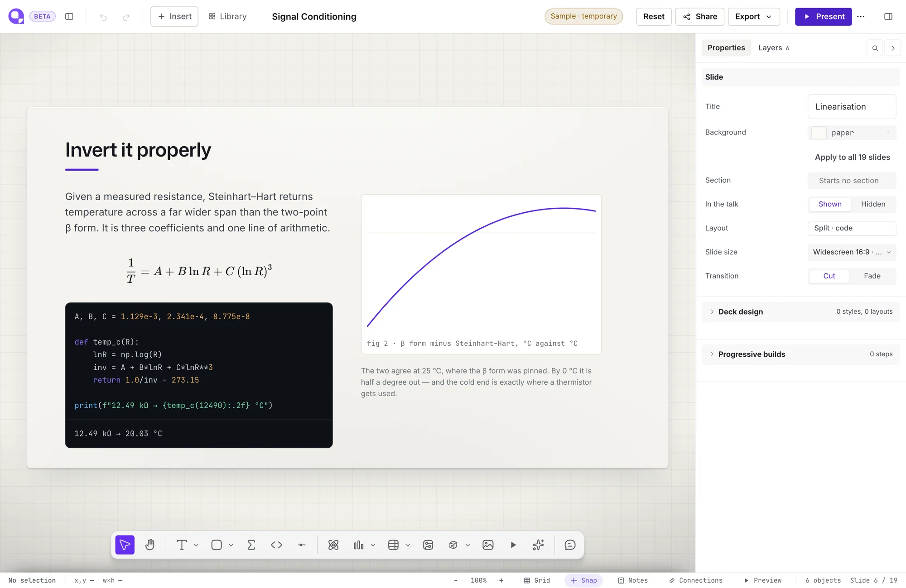This screenshot has width=906, height=588.
Task: Open the Insert menu
Action: [174, 17]
